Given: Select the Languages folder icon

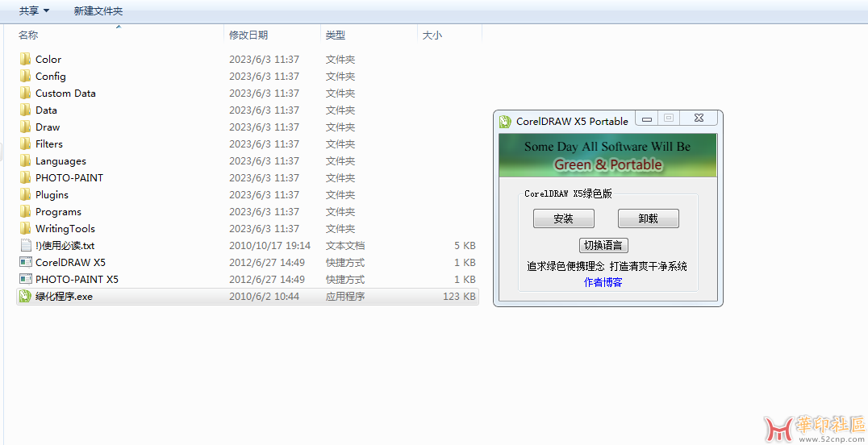Looking at the screenshot, I should coord(25,161).
